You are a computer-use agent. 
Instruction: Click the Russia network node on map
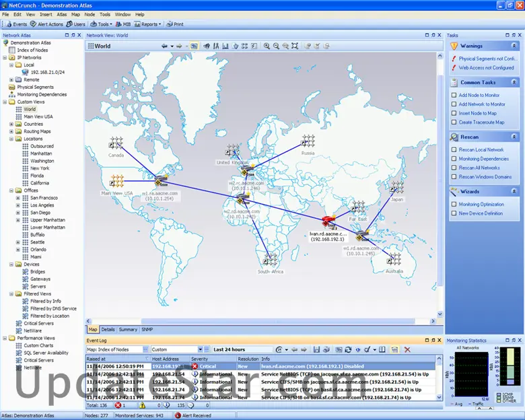pos(308,141)
